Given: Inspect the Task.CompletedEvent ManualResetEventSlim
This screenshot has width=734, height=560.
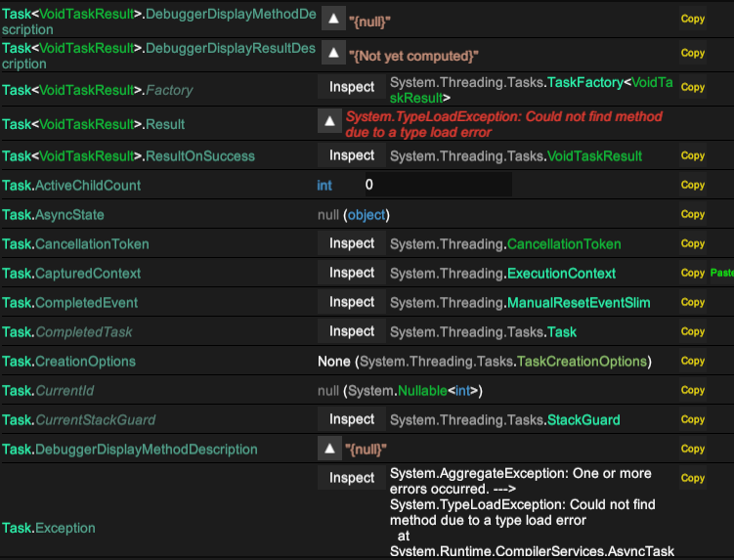Looking at the screenshot, I should 352,302.
